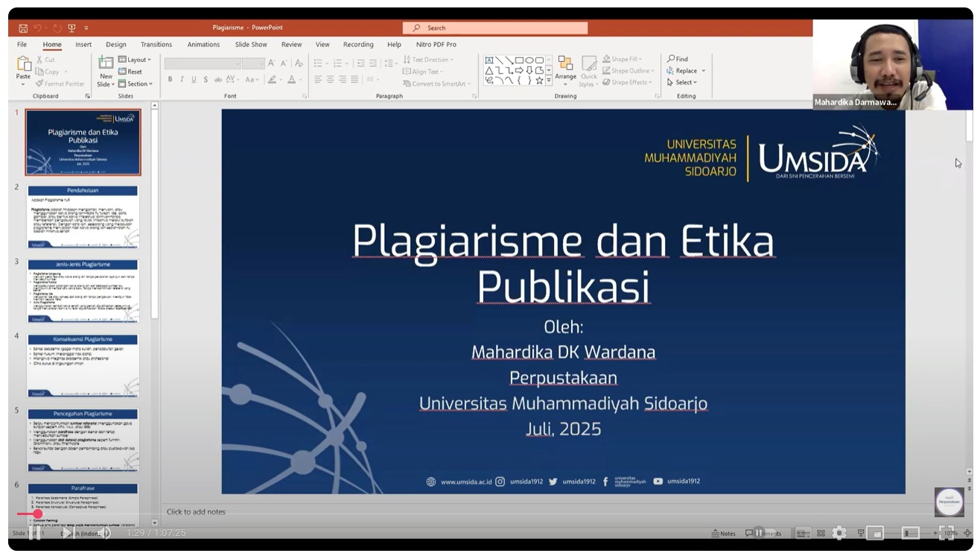
Task: Select slide 4 Konsekuensi Plagiarisme thumbnail
Action: tap(83, 365)
